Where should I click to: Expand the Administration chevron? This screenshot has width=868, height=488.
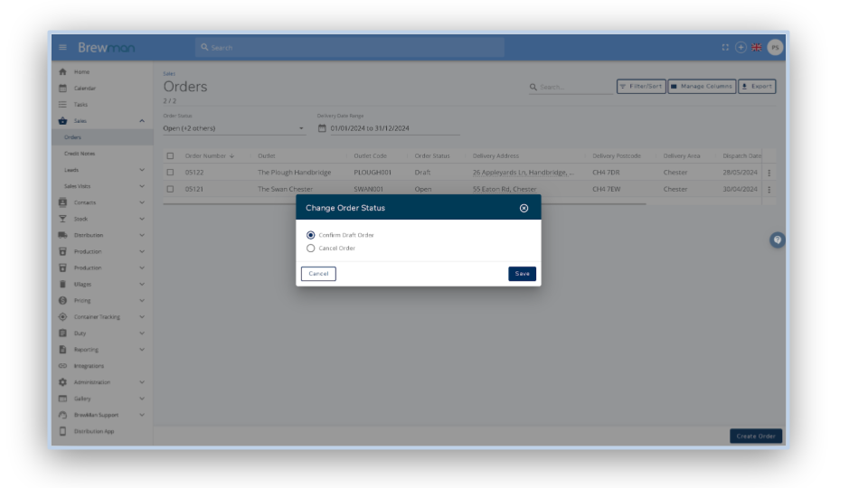[142, 382]
